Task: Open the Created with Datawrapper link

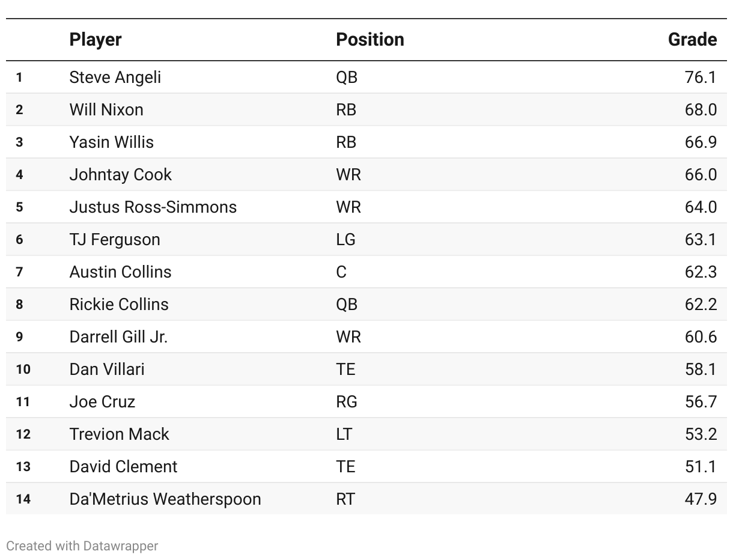Action: tap(82, 546)
